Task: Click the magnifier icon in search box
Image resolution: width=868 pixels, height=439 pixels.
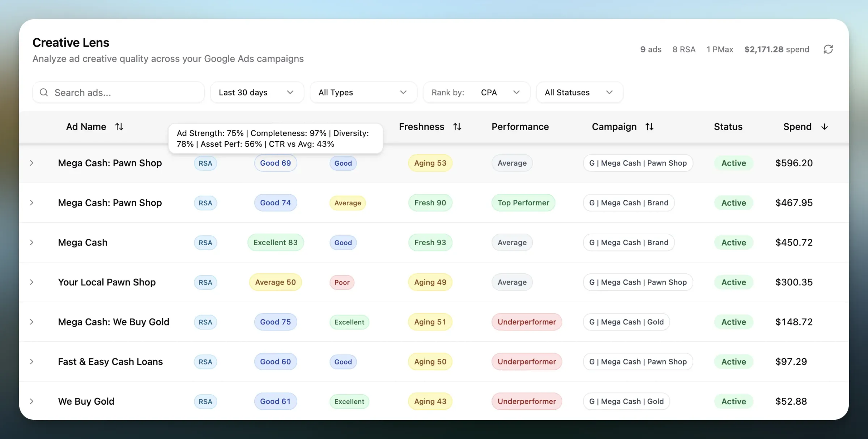Action: (44, 93)
